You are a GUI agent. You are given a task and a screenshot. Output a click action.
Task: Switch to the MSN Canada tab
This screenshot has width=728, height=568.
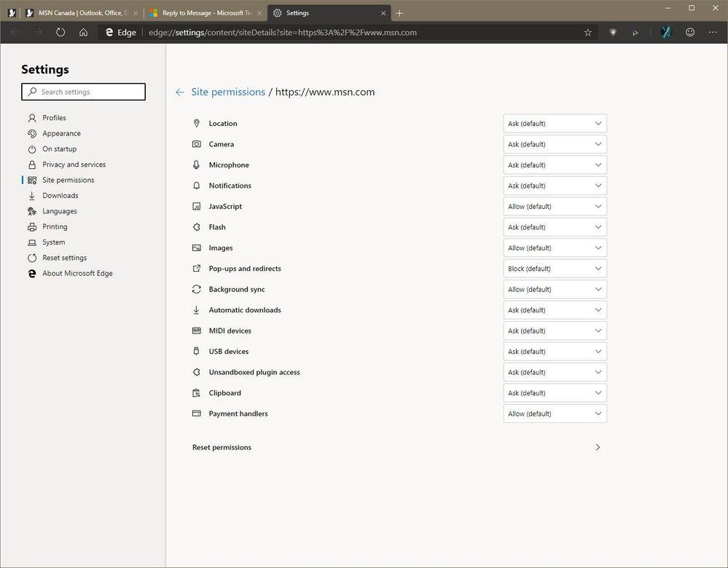pyautogui.click(x=81, y=13)
